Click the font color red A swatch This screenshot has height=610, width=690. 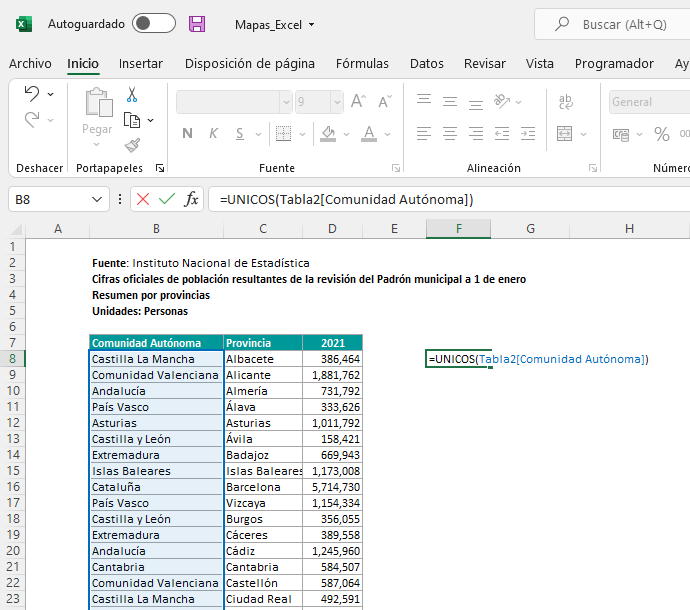(369, 134)
